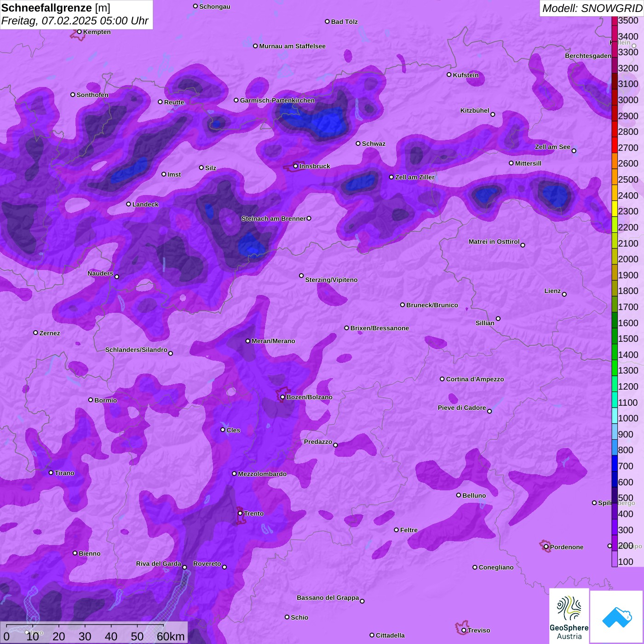The width and height of the screenshot is (644, 644).
Task: Click the 'Zell am Ziller' label
Action: (x=414, y=177)
